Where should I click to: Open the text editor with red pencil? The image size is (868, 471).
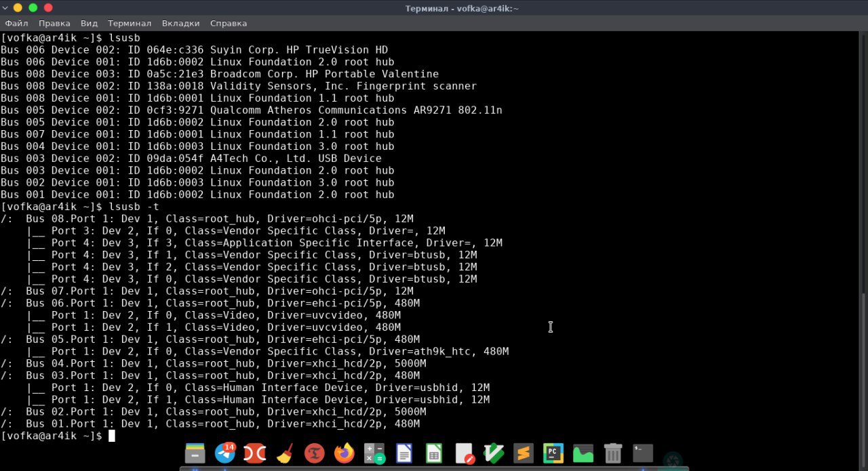coord(465,453)
